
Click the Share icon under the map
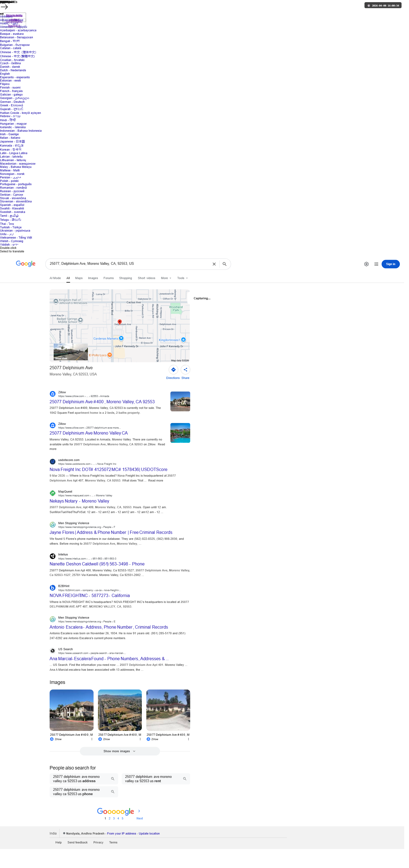coord(185,370)
